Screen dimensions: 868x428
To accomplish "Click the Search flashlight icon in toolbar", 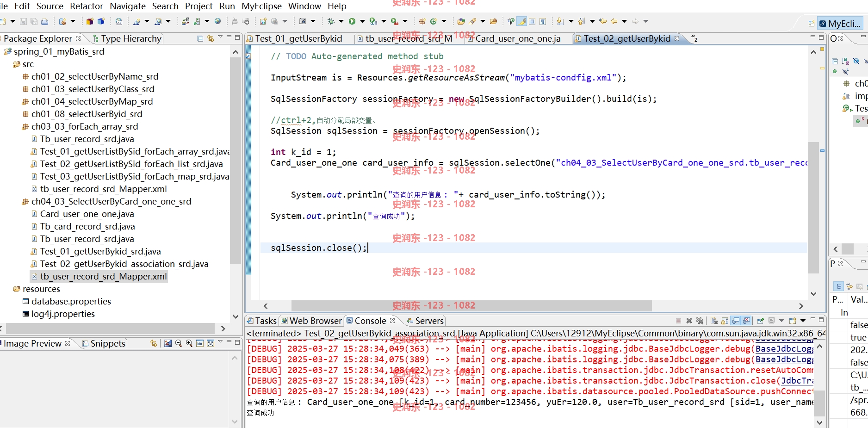I will pos(472,21).
